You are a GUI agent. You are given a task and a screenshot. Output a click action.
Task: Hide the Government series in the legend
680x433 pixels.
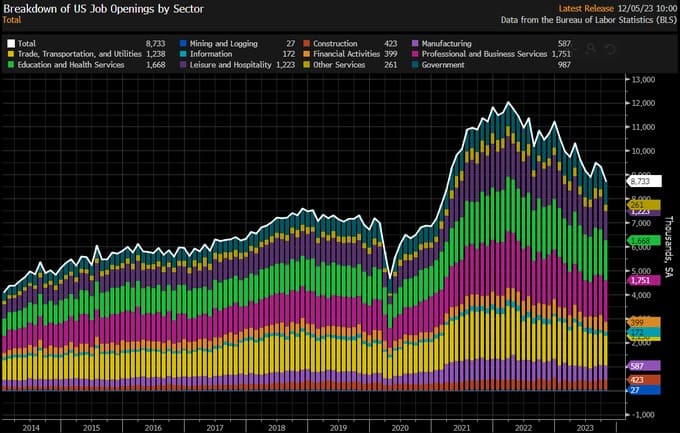pyautogui.click(x=444, y=65)
